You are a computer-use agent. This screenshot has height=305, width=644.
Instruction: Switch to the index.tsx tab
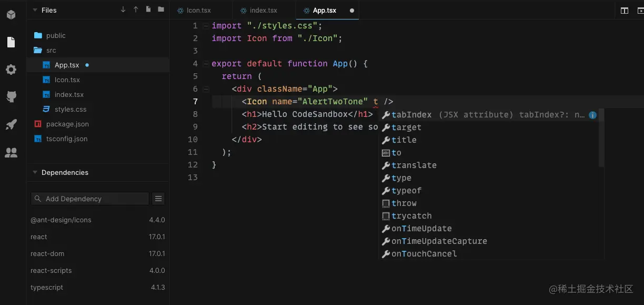tap(263, 10)
